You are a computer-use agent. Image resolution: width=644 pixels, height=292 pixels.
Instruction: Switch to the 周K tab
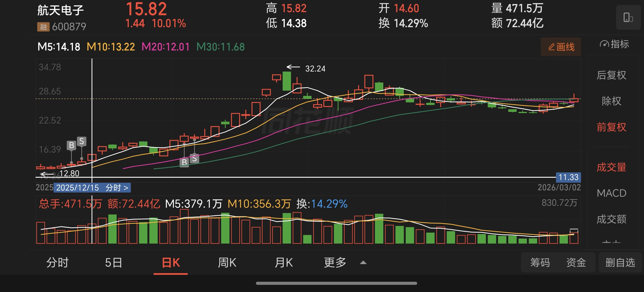coord(227,263)
